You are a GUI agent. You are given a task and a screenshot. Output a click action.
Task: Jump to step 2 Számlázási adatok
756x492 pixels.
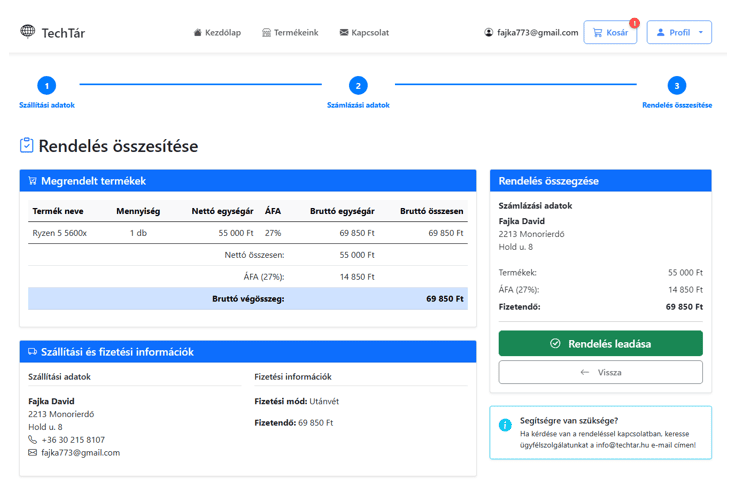[358, 86]
